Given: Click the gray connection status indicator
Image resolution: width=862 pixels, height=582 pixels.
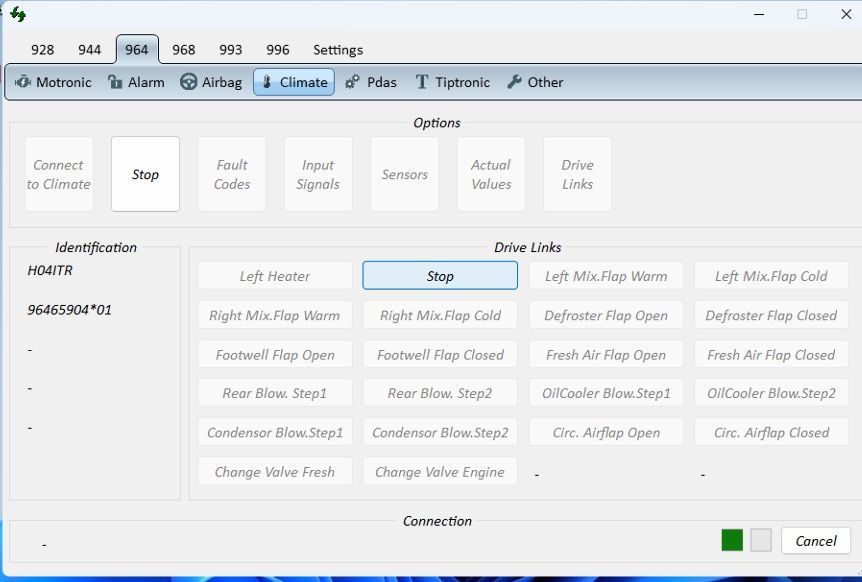Looking at the screenshot, I should 761,540.
